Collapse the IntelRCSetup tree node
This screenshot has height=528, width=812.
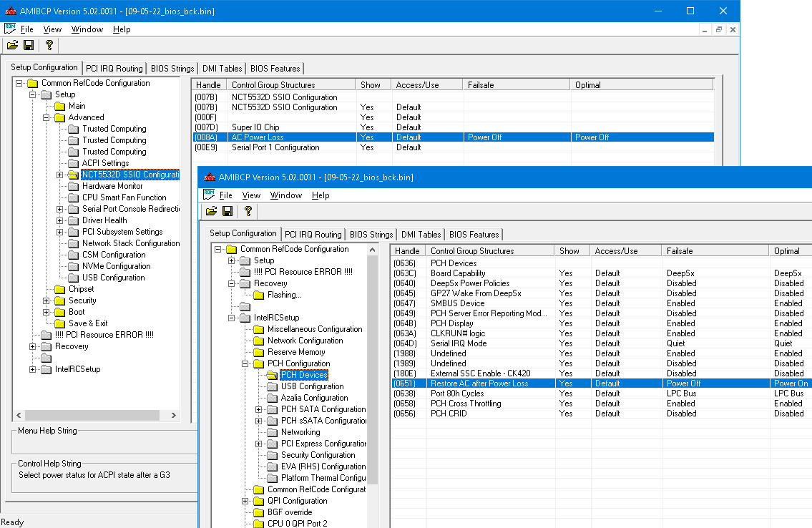(232, 318)
